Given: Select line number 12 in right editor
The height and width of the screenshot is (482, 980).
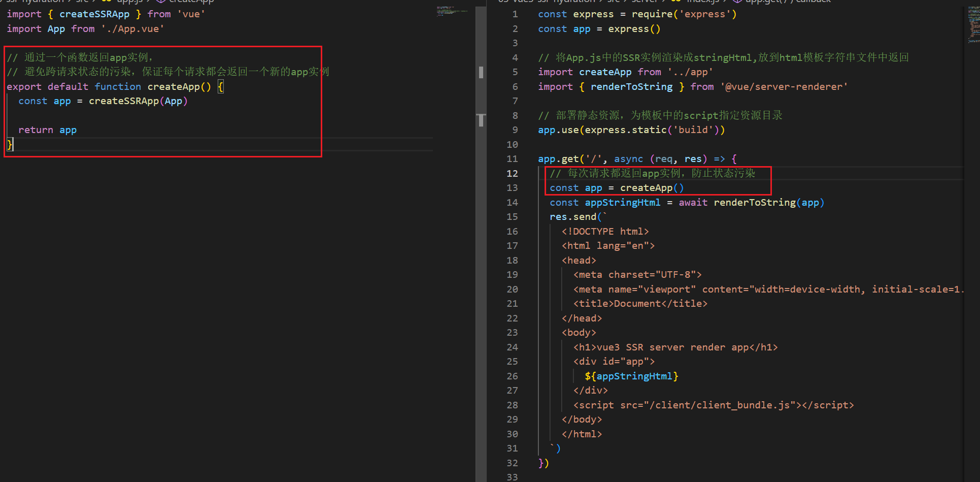Looking at the screenshot, I should pos(512,173).
